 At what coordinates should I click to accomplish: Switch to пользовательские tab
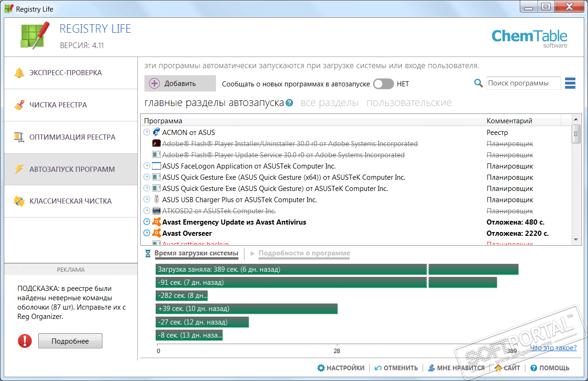click(x=409, y=103)
